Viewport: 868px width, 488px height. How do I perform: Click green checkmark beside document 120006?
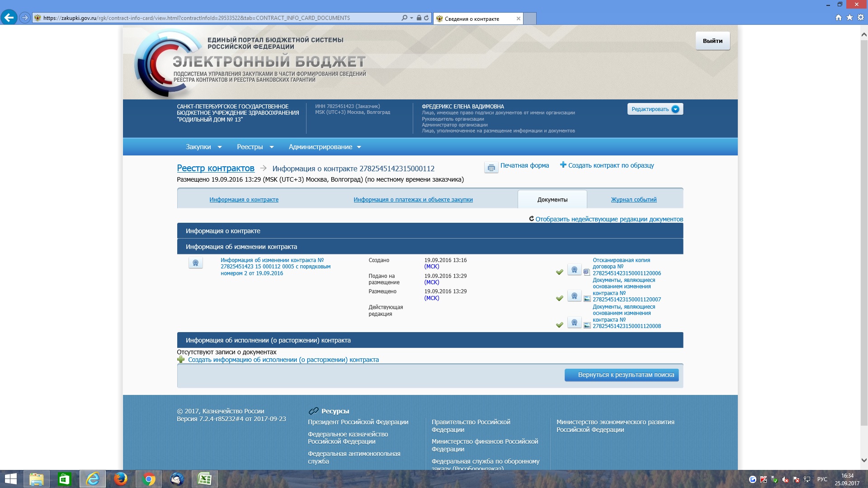[560, 272]
